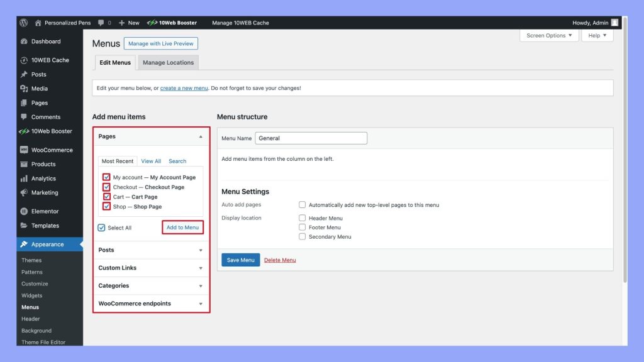644x362 pixels.
Task: Check Automatically add new top-level pages option
Action: pos(302,204)
